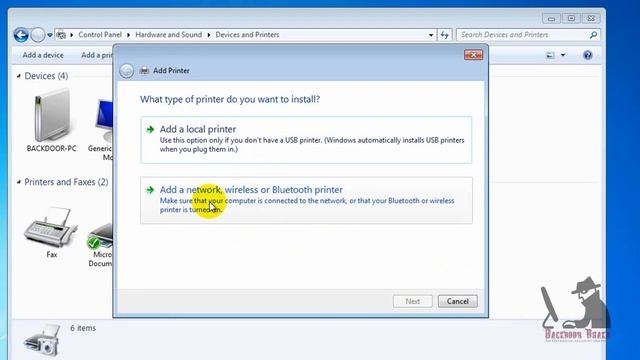This screenshot has width=640, height=360.
Task: Refresh the Devices and Printers view
Action: pyautogui.click(x=444, y=35)
